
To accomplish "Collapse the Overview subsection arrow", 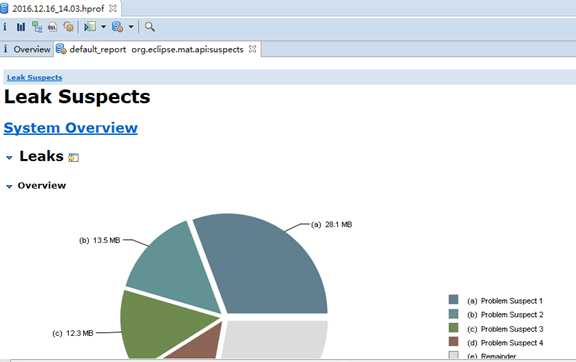I will [9, 187].
